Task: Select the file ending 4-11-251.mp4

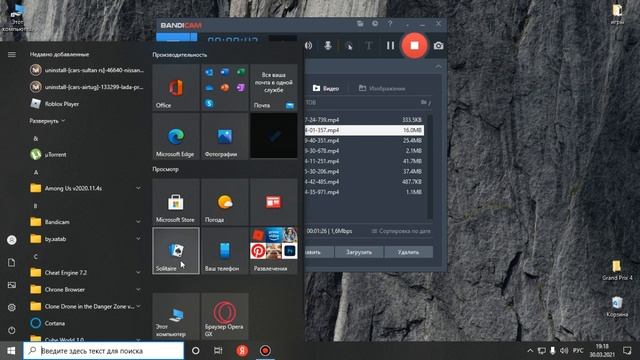Action: (x=364, y=161)
